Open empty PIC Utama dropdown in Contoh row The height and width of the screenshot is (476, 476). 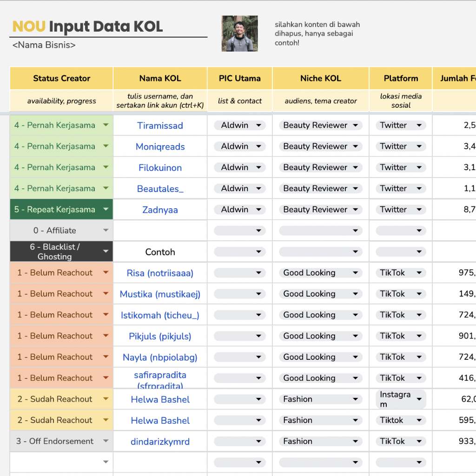(x=259, y=252)
